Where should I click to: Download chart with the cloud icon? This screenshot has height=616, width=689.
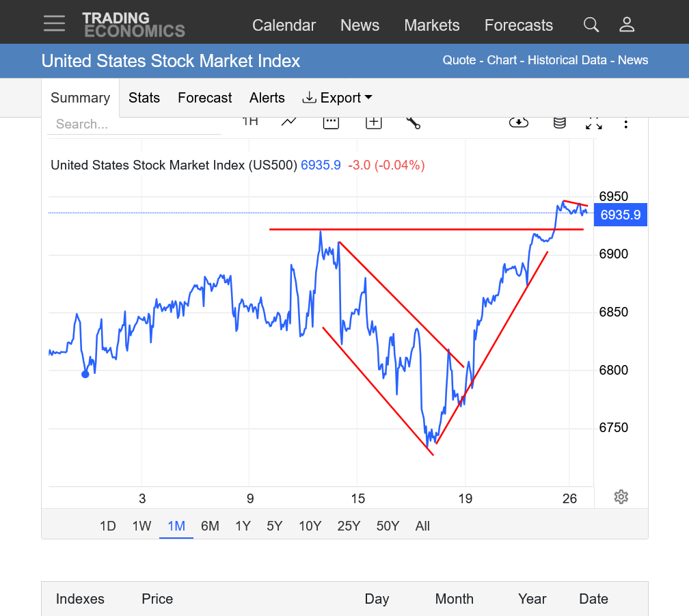[519, 122]
